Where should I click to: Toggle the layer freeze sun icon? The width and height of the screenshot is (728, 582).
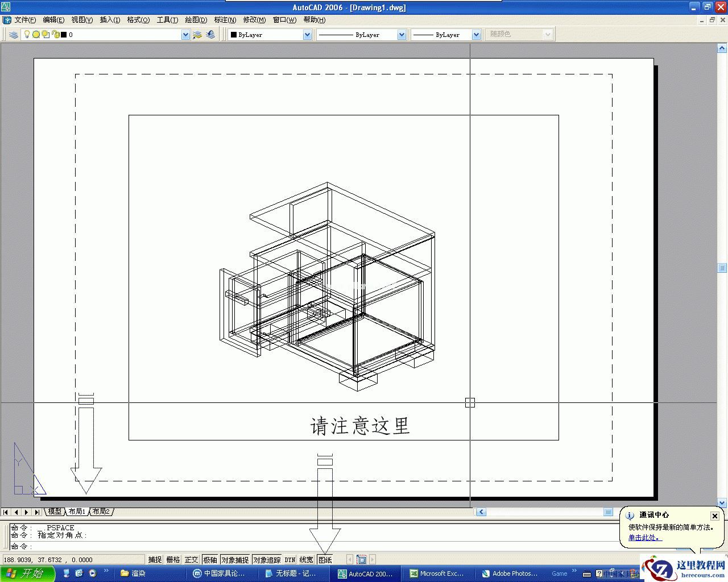pyautogui.click(x=36, y=35)
